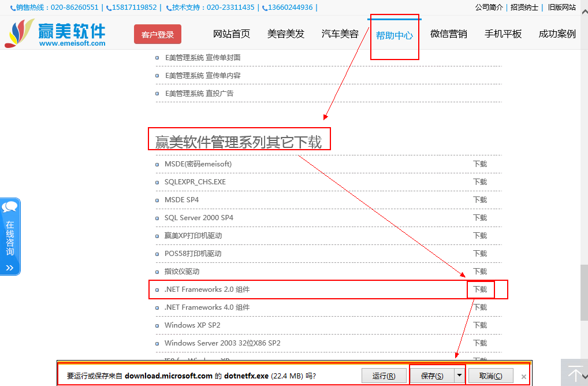Screen dimensions: 588x386
Task: Open the 公司简介 link
Action: click(489, 8)
